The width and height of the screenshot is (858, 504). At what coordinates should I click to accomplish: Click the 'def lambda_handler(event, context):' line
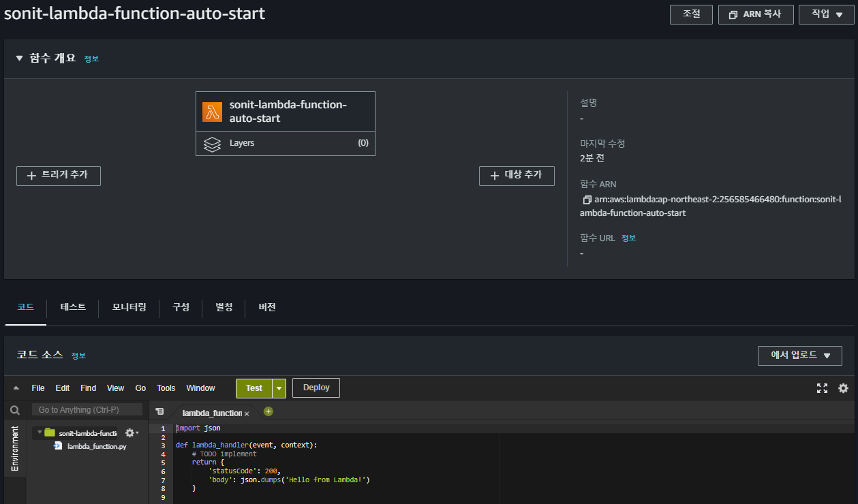247,445
